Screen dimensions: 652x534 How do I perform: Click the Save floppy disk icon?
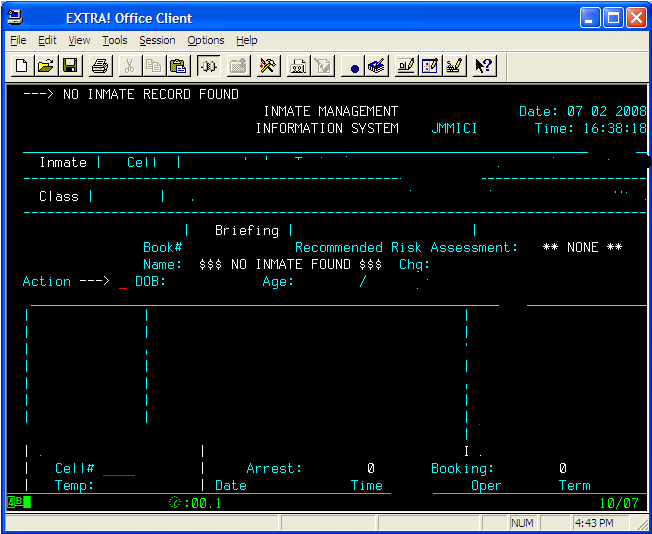[x=70, y=66]
